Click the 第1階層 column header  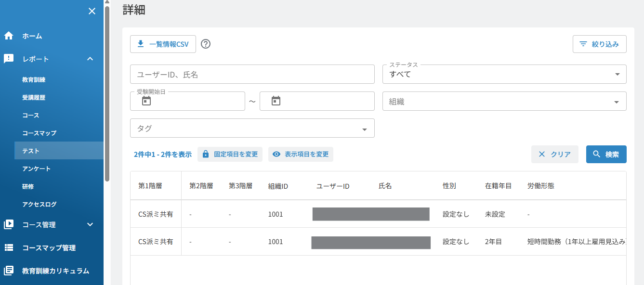(x=150, y=186)
